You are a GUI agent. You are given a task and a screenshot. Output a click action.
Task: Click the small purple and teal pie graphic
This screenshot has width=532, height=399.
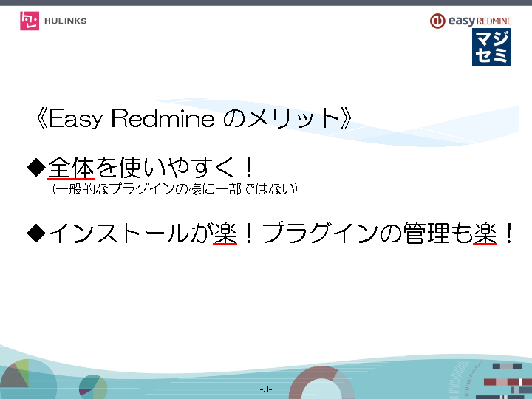92,385
